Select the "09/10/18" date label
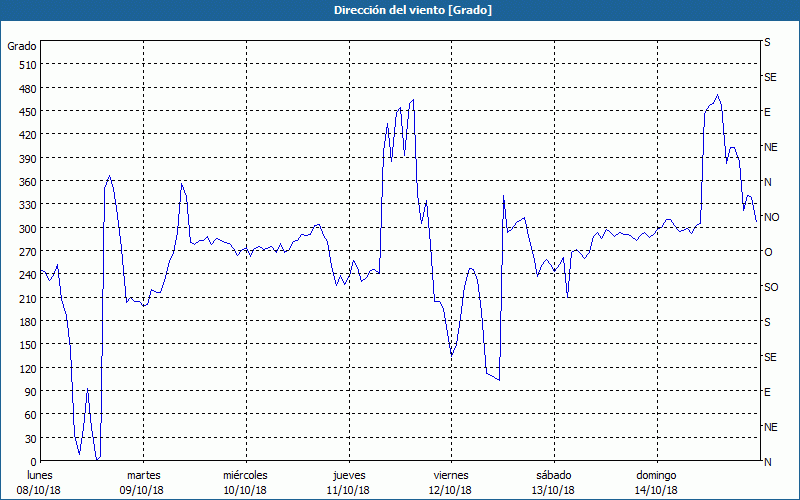 [141, 490]
